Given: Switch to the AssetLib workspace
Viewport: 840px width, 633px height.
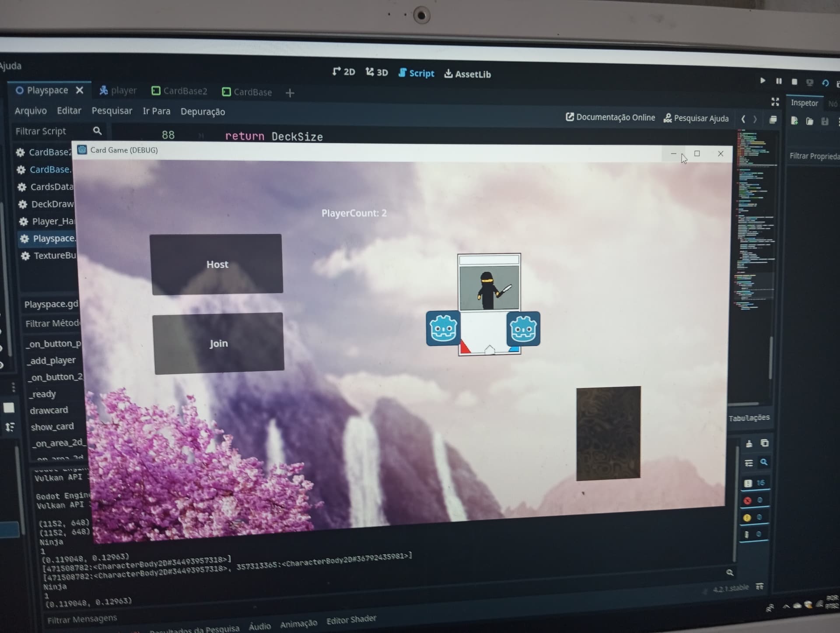Looking at the screenshot, I should [x=468, y=74].
